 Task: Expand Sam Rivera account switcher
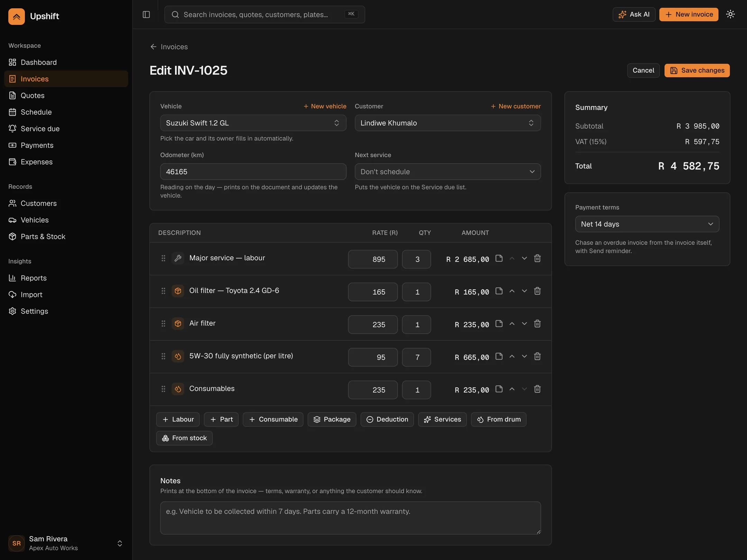click(x=66, y=543)
